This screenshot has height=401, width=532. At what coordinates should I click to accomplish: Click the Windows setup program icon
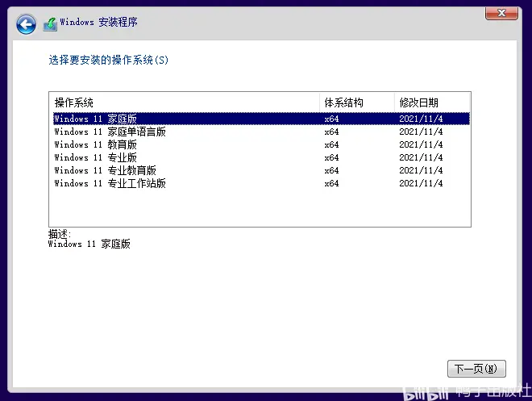point(50,24)
